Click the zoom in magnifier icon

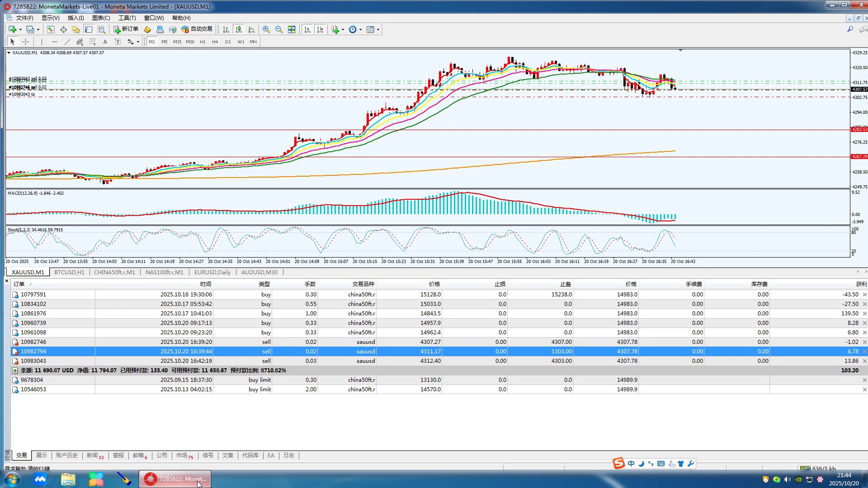(266, 29)
